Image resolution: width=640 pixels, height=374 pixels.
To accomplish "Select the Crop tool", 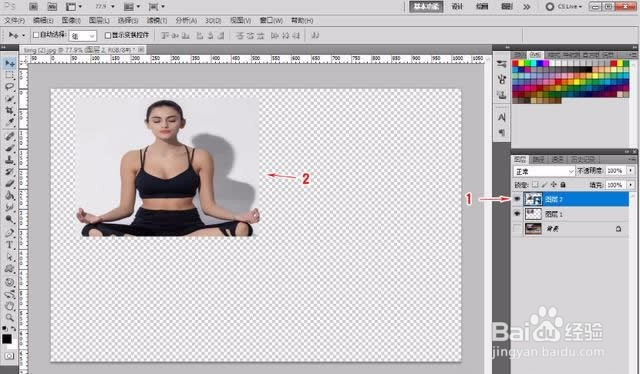I will 10,110.
